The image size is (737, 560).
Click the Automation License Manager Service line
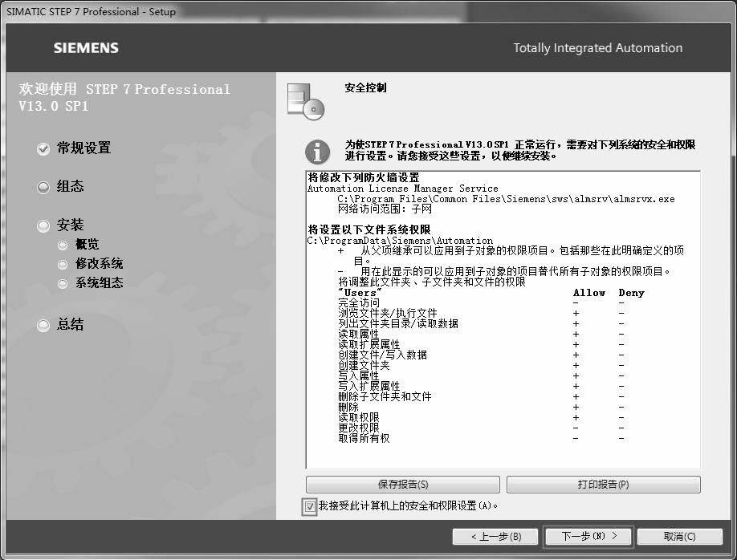403,189
